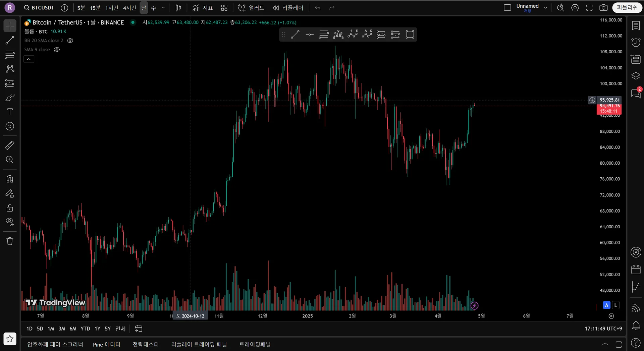Open the forecast and measurement tools

[10, 83]
